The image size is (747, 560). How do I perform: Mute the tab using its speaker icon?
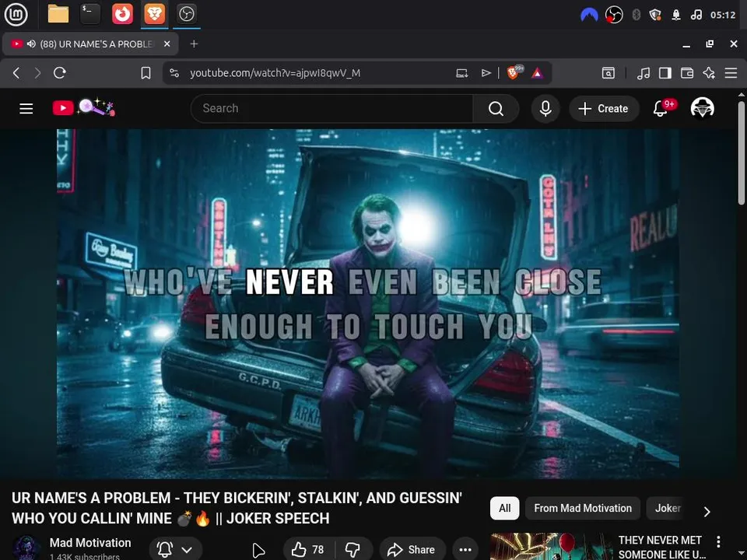point(31,44)
